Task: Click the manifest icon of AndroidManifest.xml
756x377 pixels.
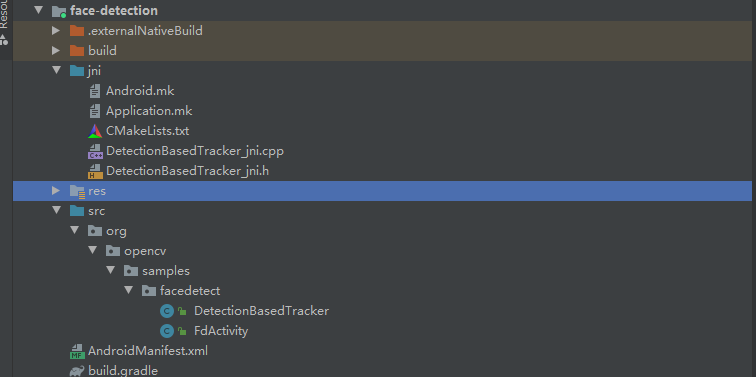Action: pyautogui.click(x=77, y=351)
